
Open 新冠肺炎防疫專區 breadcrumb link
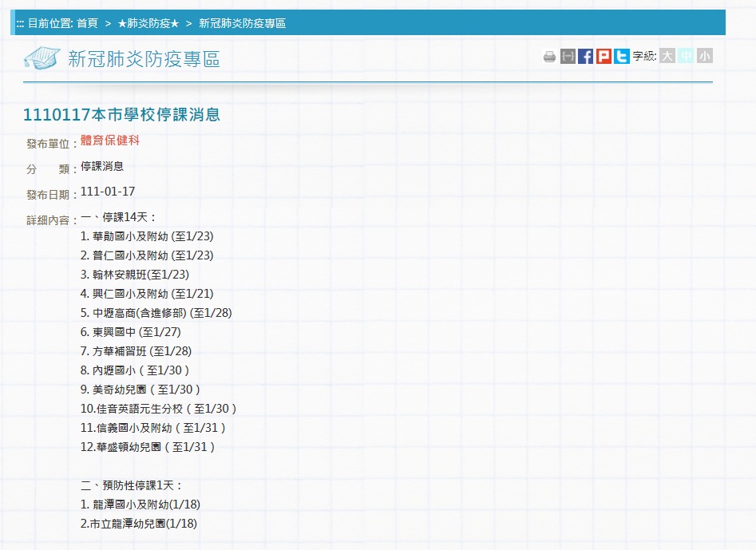(x=243, y=23)
